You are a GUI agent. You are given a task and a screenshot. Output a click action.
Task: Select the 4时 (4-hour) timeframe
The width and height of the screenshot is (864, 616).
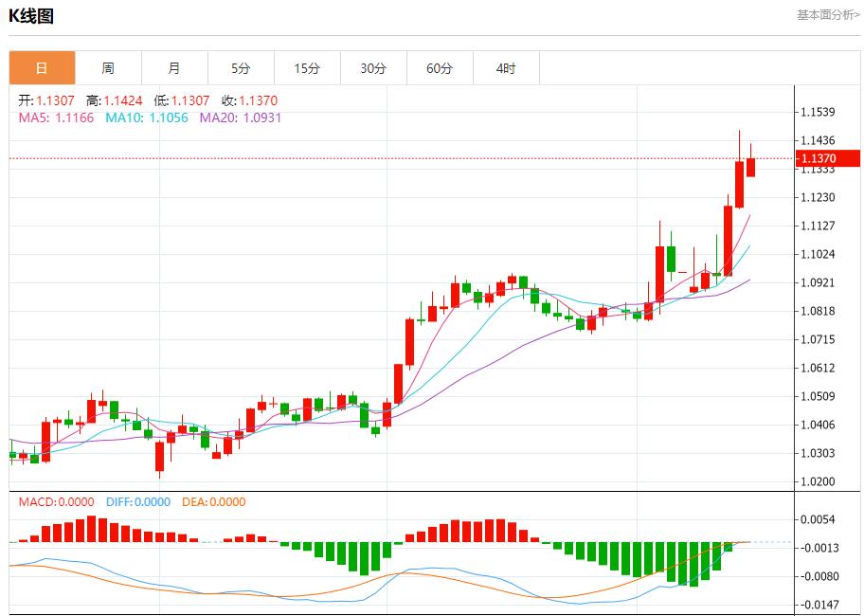pos(506,67)
